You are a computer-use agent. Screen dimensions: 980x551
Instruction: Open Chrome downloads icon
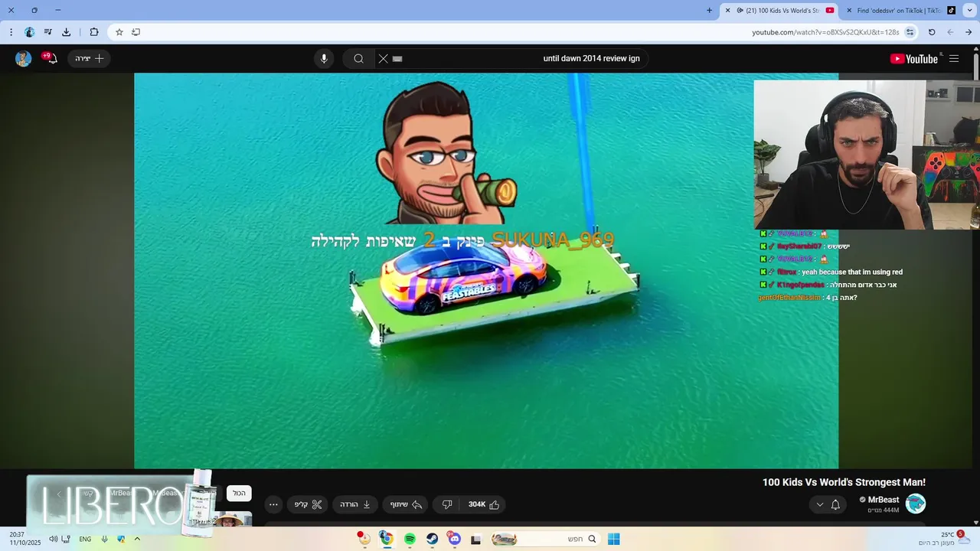click(x=67, y=32)
